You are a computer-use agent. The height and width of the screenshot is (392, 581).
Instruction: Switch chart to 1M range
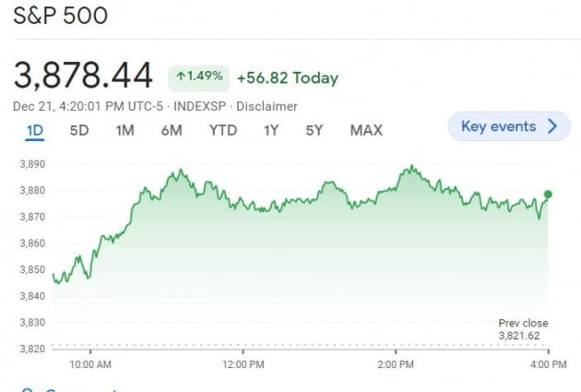click(x=125, y=130)
